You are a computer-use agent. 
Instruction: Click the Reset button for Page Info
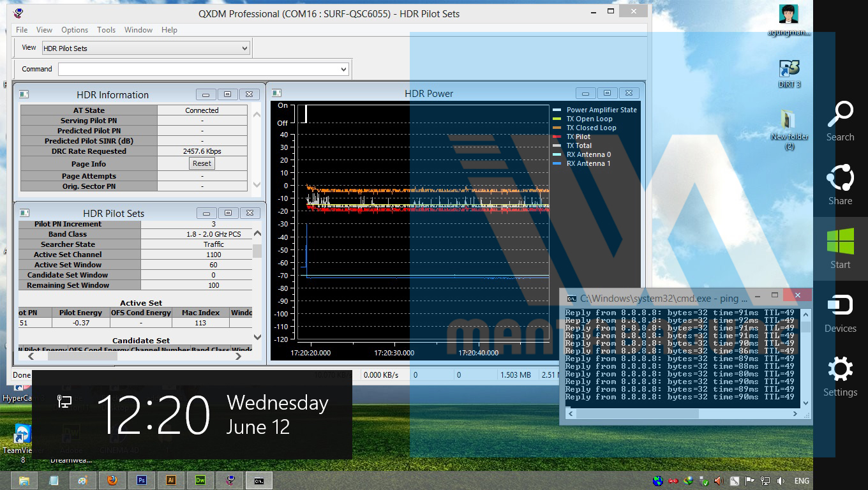[x=202, y=163]
